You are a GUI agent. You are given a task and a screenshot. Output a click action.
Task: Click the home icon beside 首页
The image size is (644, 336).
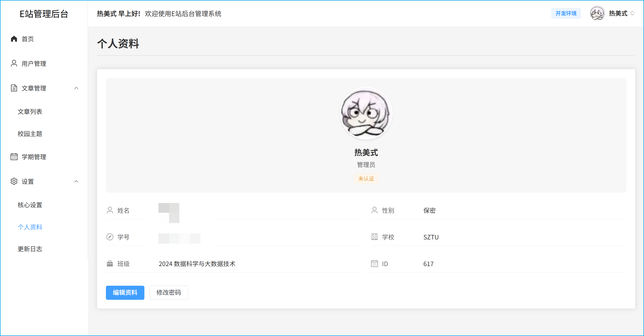pos(14,39)
